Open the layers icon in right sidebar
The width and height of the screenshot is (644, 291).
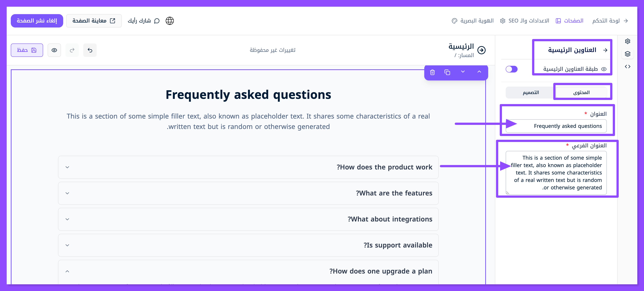coord(627,54)
